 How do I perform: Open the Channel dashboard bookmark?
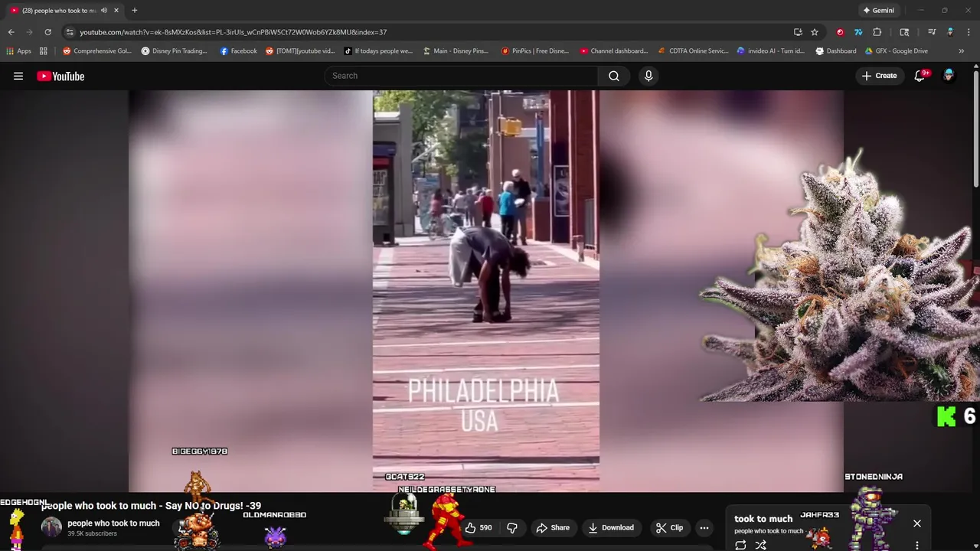point(614,51)
